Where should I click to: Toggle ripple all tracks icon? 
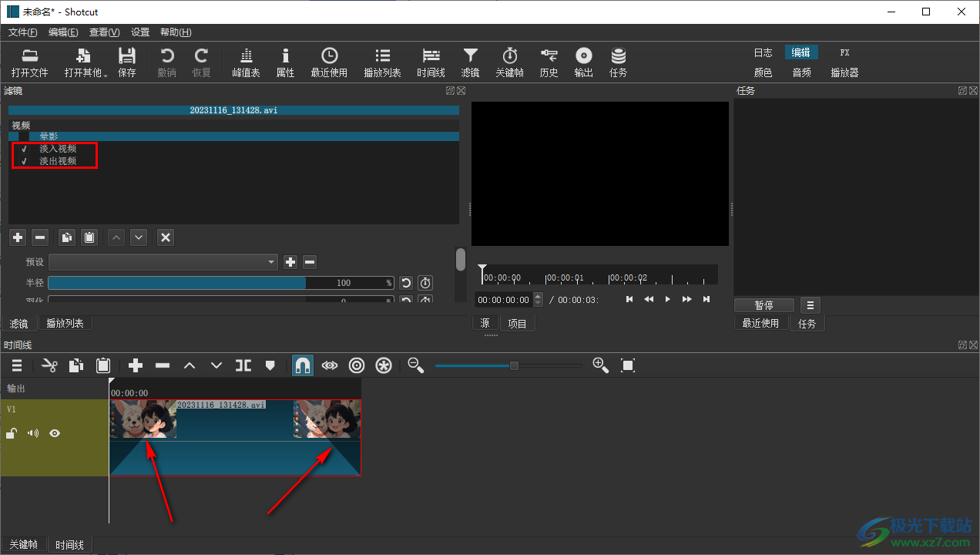coord(384,365)
